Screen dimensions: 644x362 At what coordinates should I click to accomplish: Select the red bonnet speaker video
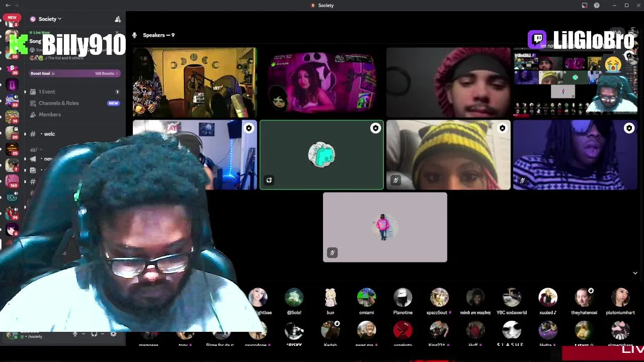click(448, 82)
